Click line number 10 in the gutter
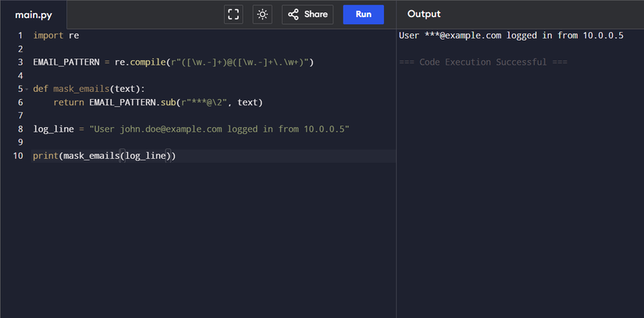Image resolution: width=644 pixels, height=318 pixels. click(x=18, y=156)
